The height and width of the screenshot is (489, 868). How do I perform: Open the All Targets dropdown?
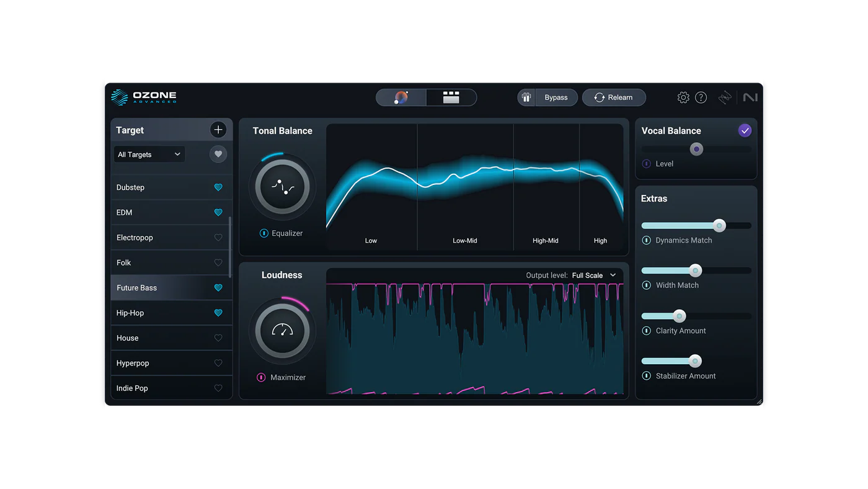(149, 155)
